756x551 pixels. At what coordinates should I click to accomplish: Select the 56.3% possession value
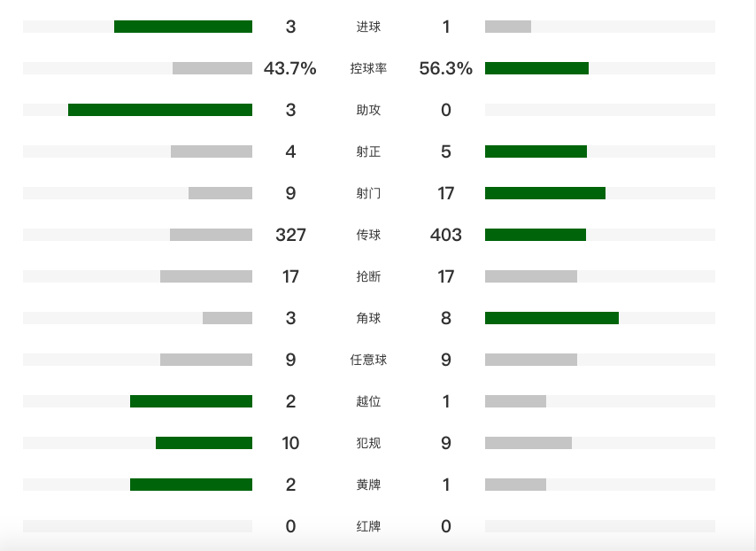pyautogui.click(x=445, y=68)
